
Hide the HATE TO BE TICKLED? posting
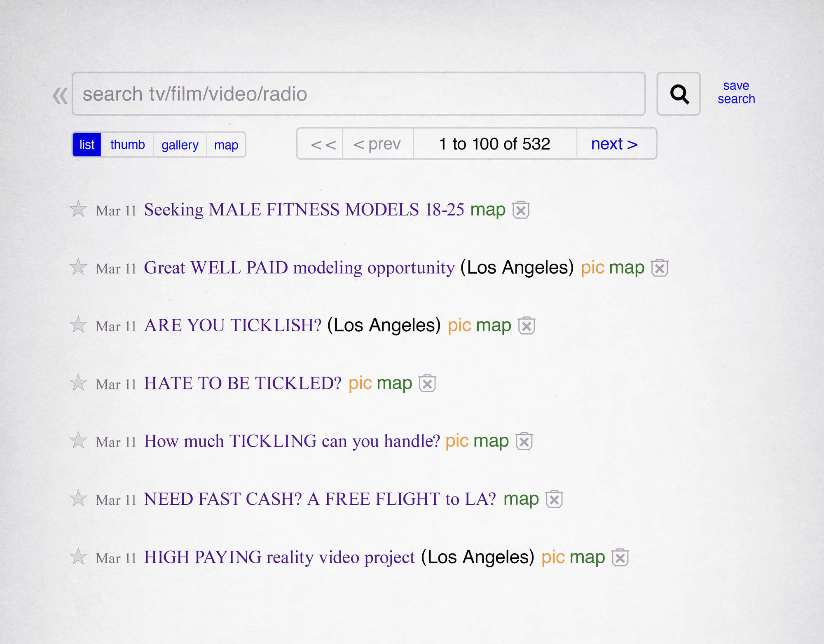[x=427, y=384]
